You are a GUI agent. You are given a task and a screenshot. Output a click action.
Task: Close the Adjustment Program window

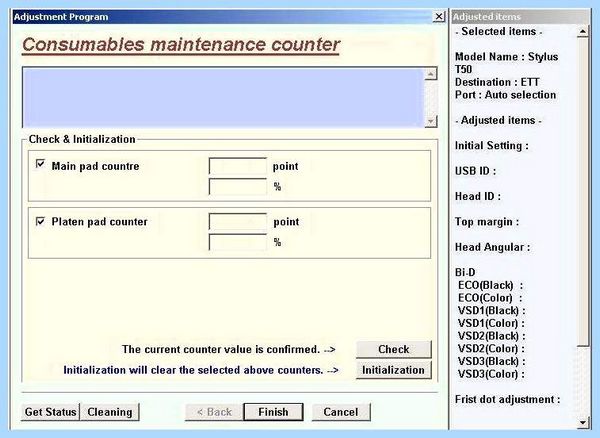[x=439, y=16]
